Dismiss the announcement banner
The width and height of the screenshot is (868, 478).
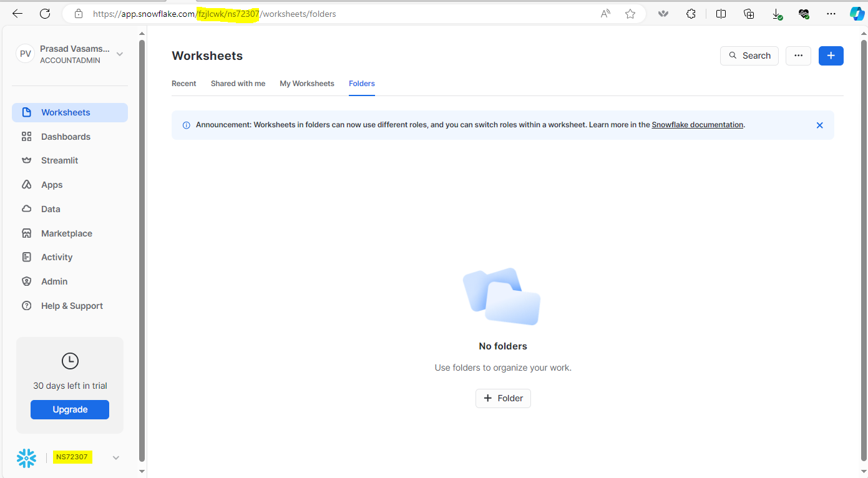coord(820,125)
